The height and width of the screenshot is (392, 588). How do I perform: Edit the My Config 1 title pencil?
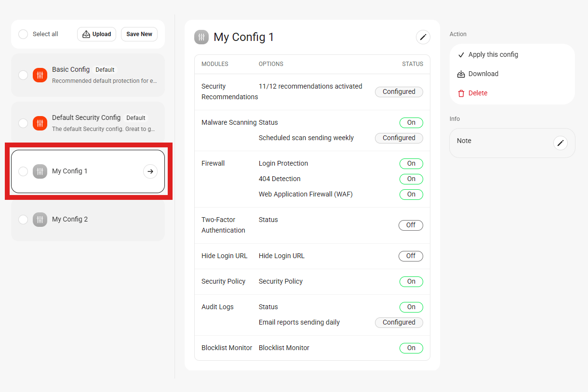pyautogui.click(x=423, y=37)
